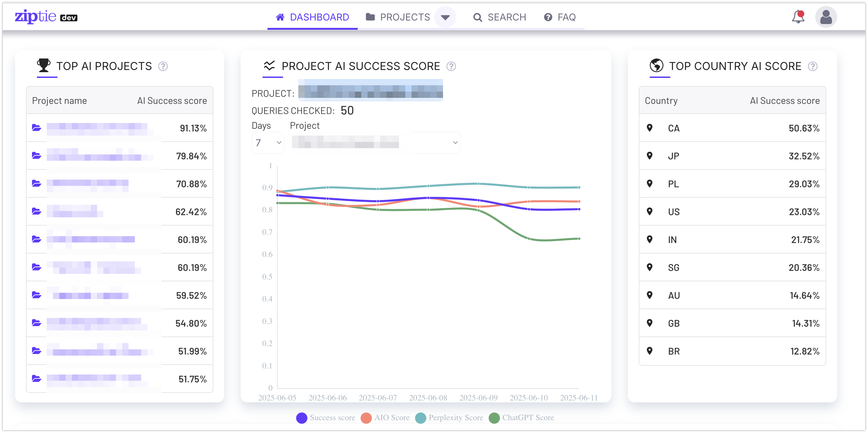This screenshot has height=433, width=868.
Task: Toggle Perplexity Score series in legend
Action: tap(421, 418)
